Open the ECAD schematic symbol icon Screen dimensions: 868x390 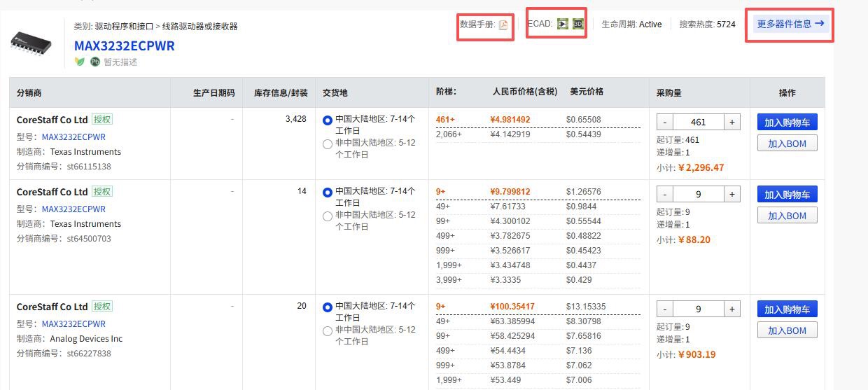(563, 24)
